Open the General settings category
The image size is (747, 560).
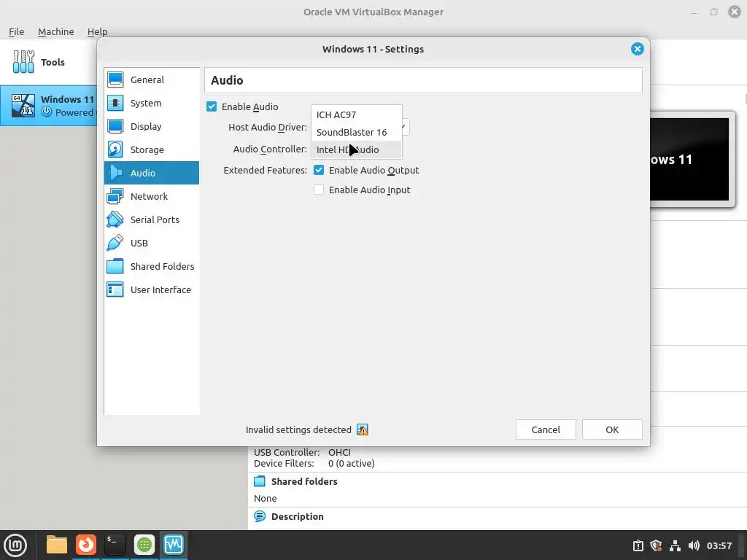pyautogui.click(x=152, y=79)
